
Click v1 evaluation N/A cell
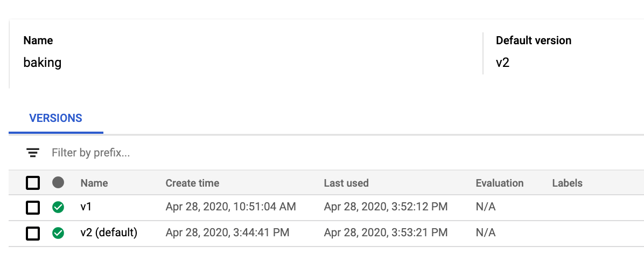[x=486, y=207]
